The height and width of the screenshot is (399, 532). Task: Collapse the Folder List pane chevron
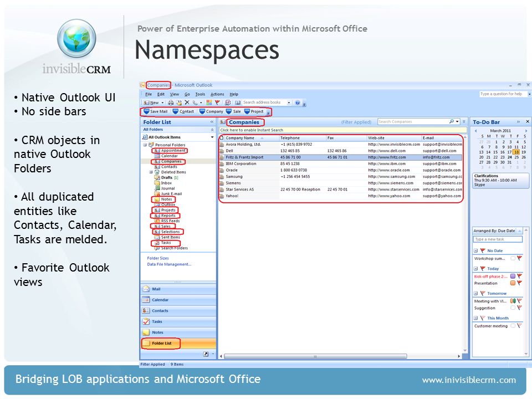212,122
